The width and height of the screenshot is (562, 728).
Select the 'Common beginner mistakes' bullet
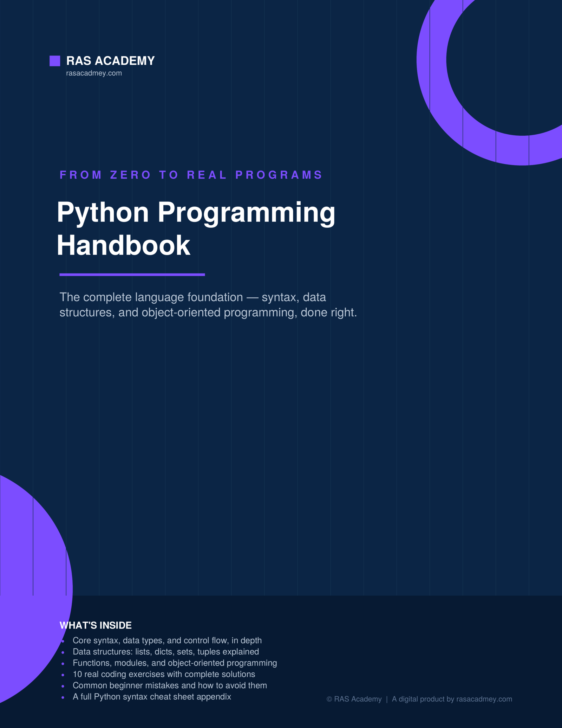click(170, 685)
